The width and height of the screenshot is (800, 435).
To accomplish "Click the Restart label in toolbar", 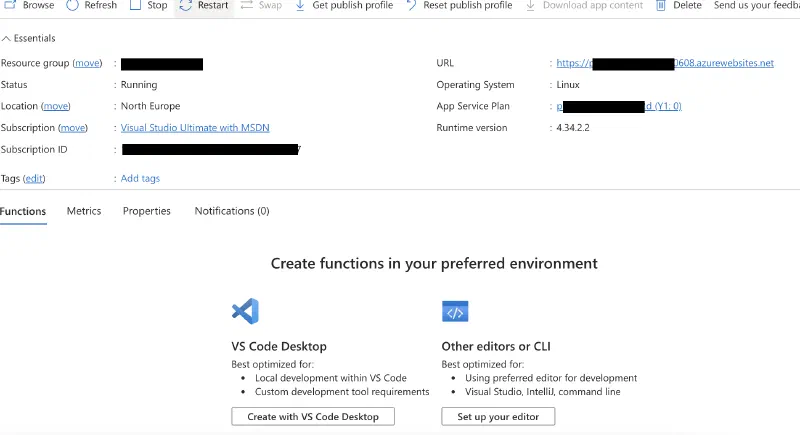I will (213, 5).
